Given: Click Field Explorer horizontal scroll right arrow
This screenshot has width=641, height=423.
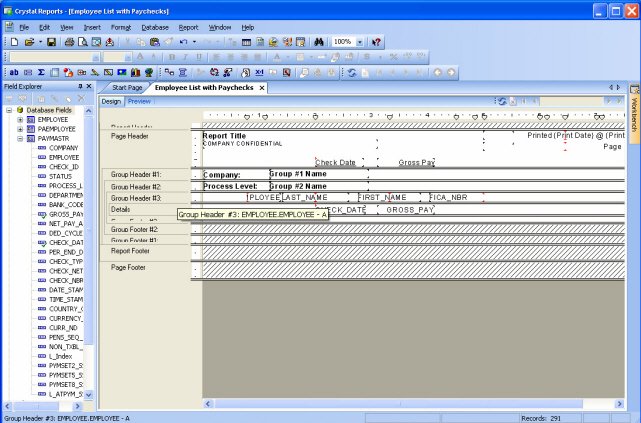Looking at the screenshot, I should coord(78,406).
